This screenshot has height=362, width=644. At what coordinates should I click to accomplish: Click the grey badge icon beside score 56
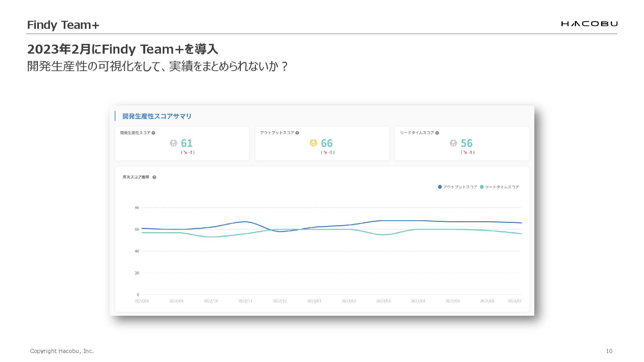tap(453, 143)
